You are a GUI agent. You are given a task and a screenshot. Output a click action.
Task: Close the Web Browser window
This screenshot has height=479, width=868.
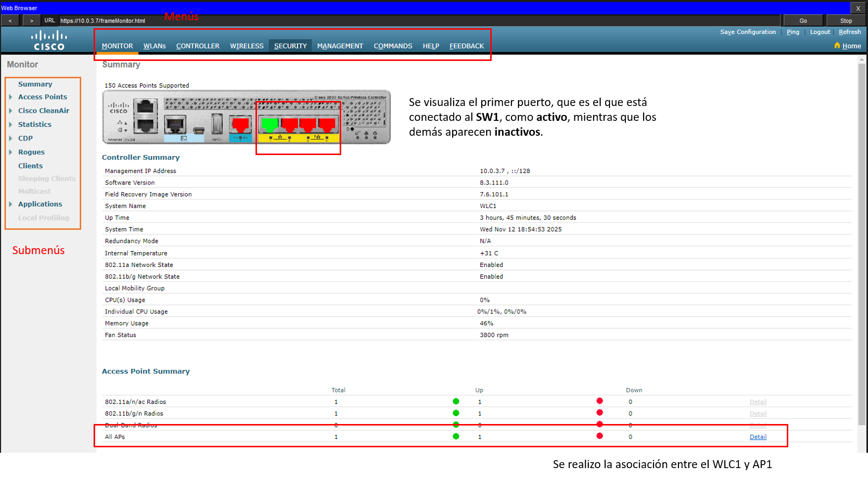coord(858,8)
